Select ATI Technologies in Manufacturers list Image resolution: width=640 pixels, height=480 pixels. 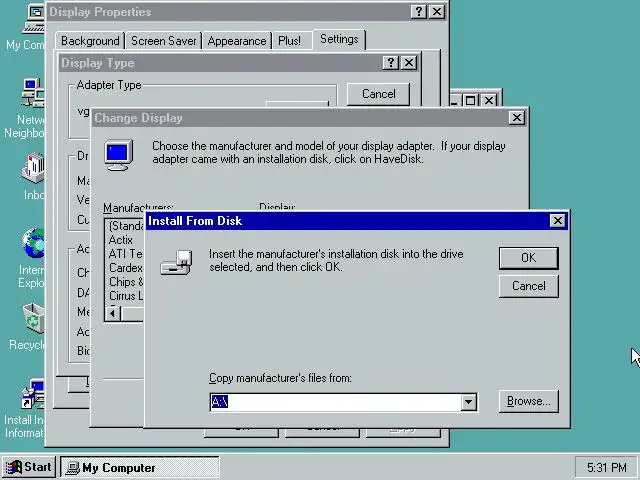tap(125, 254)
